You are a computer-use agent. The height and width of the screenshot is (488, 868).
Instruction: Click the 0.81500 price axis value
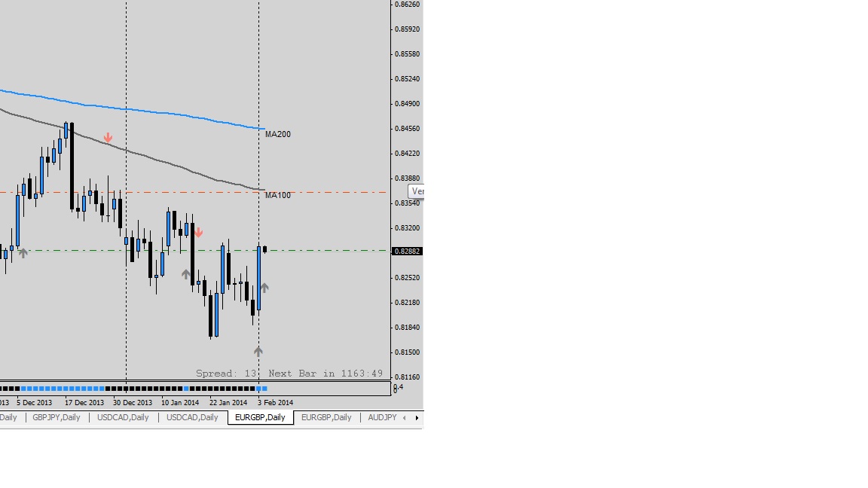coord(407,352)
